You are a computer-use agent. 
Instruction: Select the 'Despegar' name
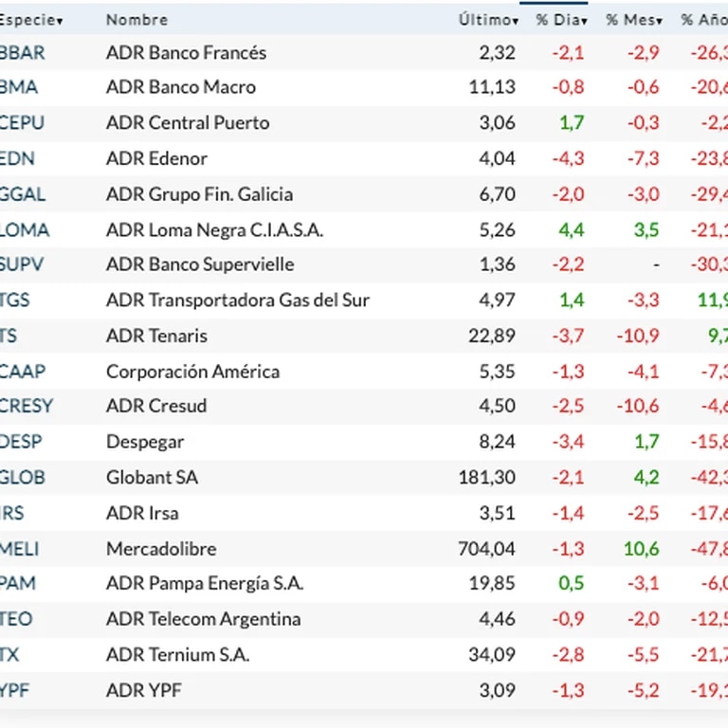coord(145,442)
